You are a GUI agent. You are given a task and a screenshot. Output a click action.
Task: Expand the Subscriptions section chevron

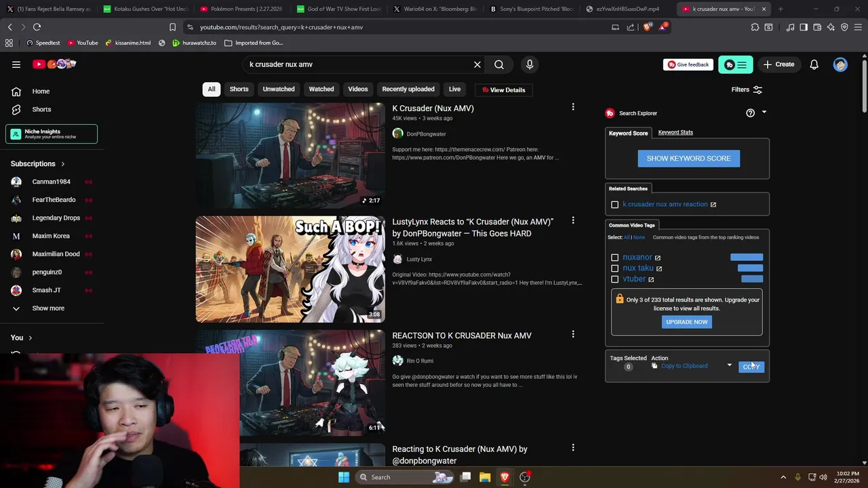pos(63,164)
